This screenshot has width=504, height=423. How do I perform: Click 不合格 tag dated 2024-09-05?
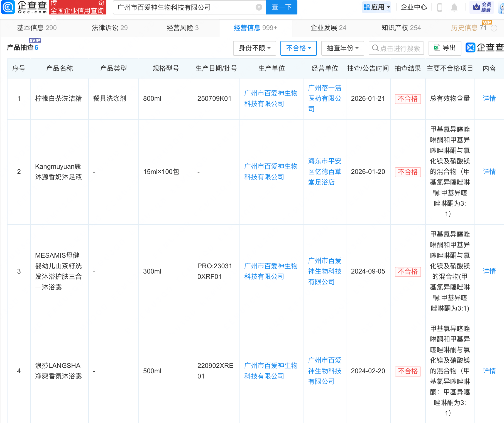click(408, 272)
